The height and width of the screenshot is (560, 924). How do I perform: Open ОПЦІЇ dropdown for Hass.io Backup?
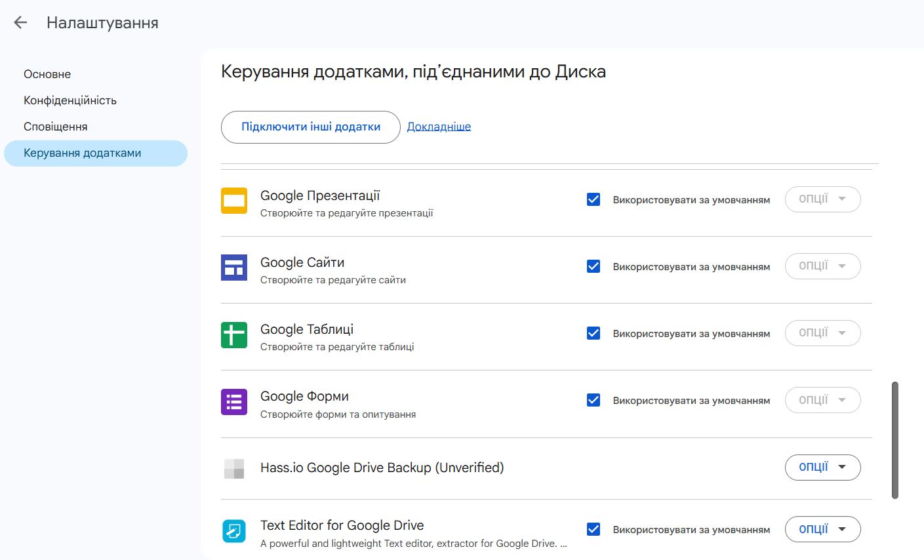coord(822,468)
